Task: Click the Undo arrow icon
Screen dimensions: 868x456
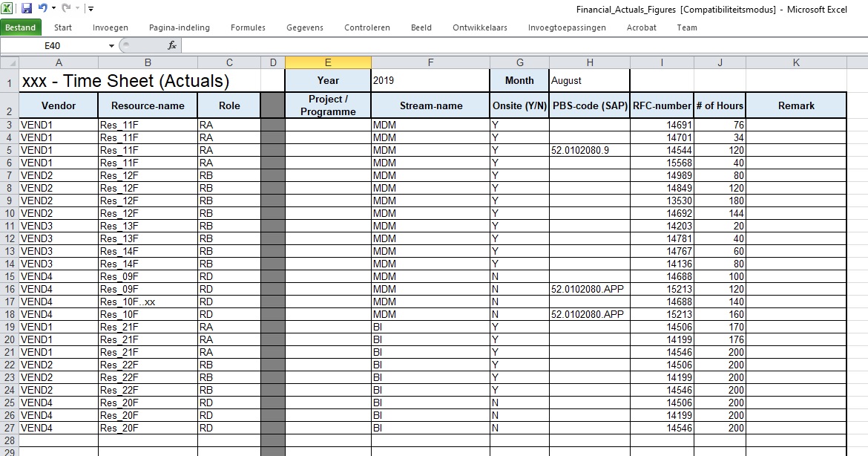Action: [42, 8]
